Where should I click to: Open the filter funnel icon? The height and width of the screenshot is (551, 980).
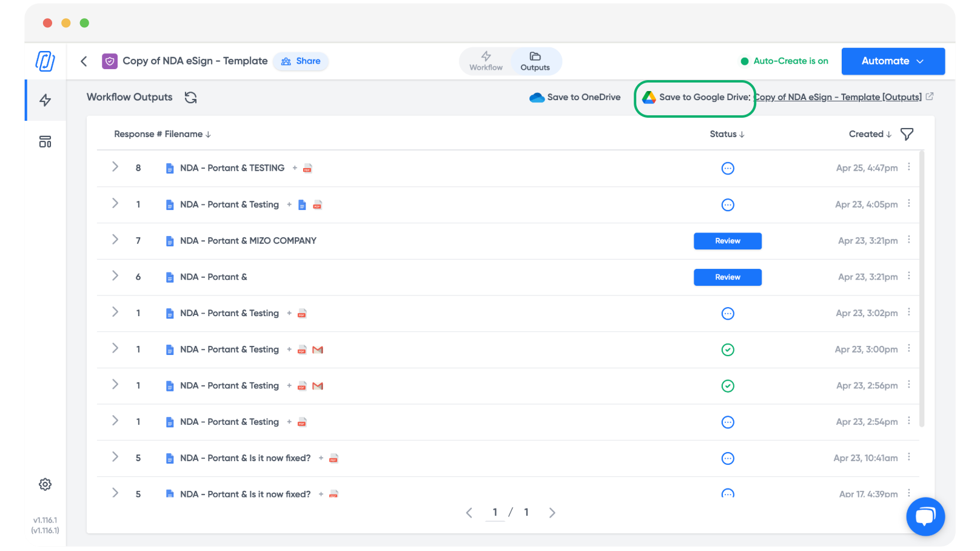907,134
